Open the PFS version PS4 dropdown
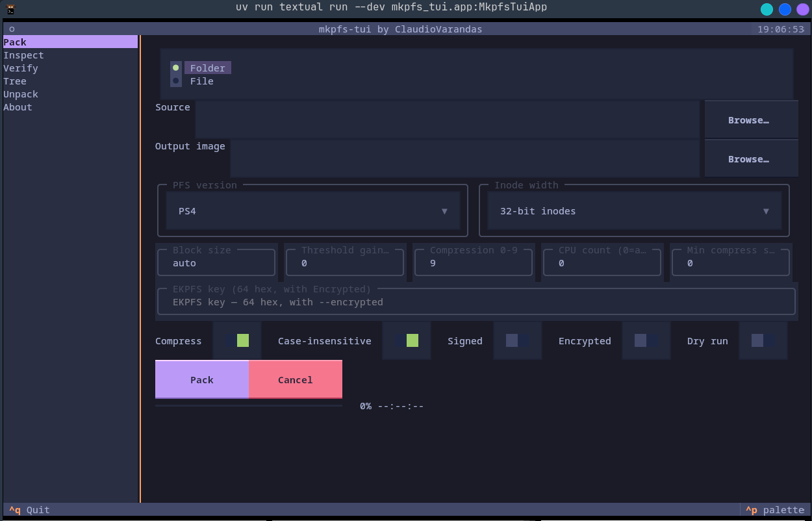The width and height of the screenshot is (812, 521). [x=312, y=211]
